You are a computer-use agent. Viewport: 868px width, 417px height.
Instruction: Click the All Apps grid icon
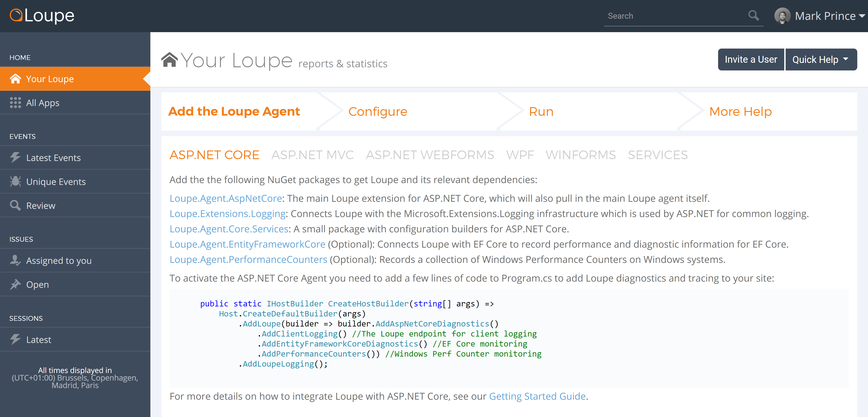tap(16, 103)
